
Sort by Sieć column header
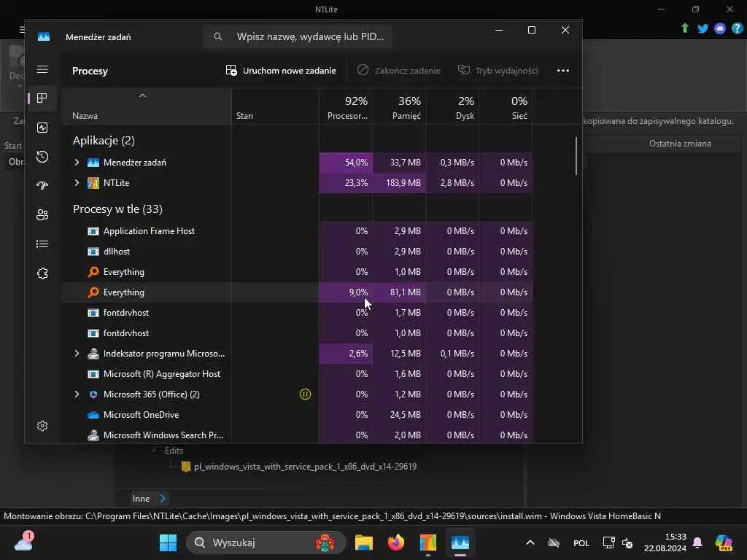point(506,108)
